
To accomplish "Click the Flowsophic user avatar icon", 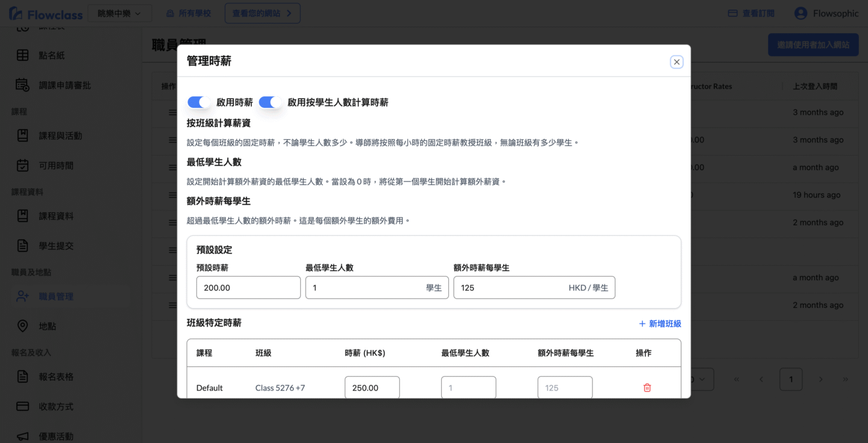I will (x=800, y=13).
